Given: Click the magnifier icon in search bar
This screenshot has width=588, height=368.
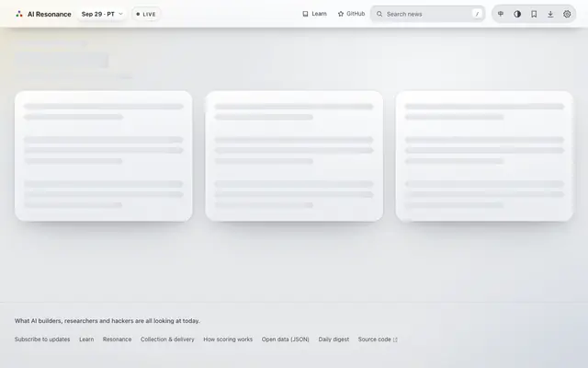Looking at the screenshot, I should 379,14.
